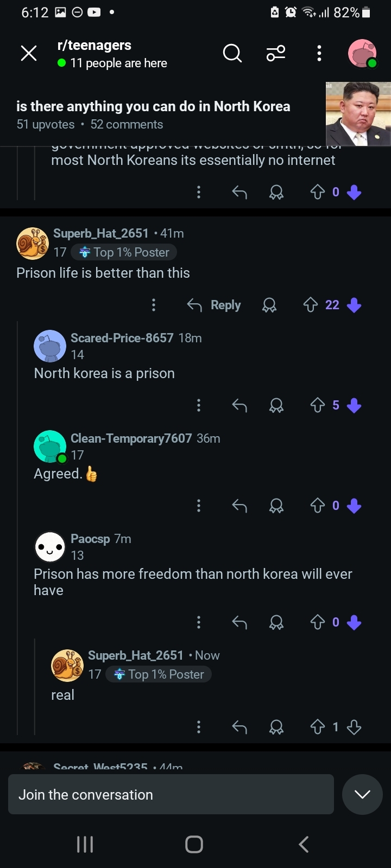Viewport: 391px width, 868px height.
Task: Downvote the "real" comment
Action: click(x=354, y=727)
